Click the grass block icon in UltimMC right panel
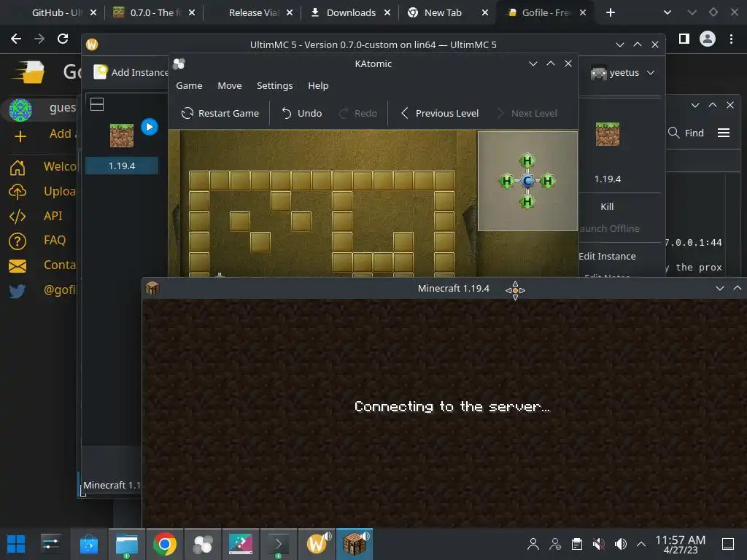This screenshot has width=747, height=560. pyautogui.click(x=608, y=134)
